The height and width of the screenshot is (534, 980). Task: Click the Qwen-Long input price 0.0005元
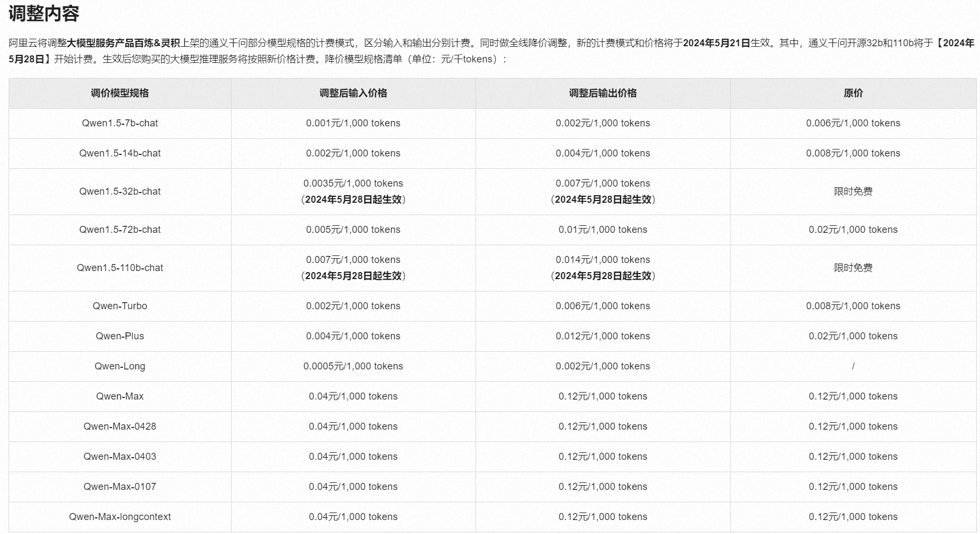coord(353,366)
